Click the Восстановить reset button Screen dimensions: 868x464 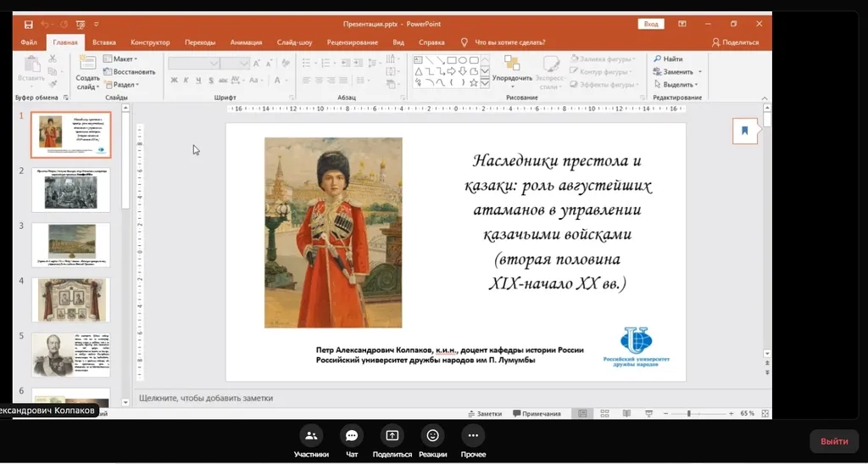tap(129, 71)
